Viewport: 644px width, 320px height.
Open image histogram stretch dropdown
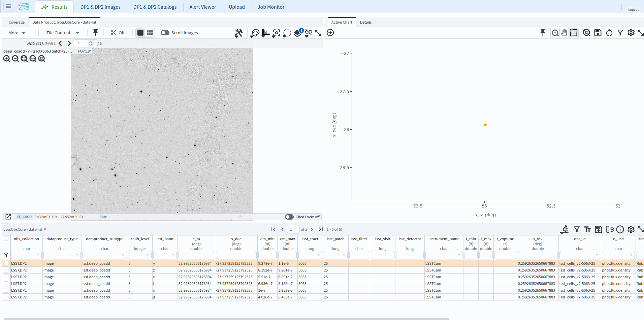tap(266, 33)
